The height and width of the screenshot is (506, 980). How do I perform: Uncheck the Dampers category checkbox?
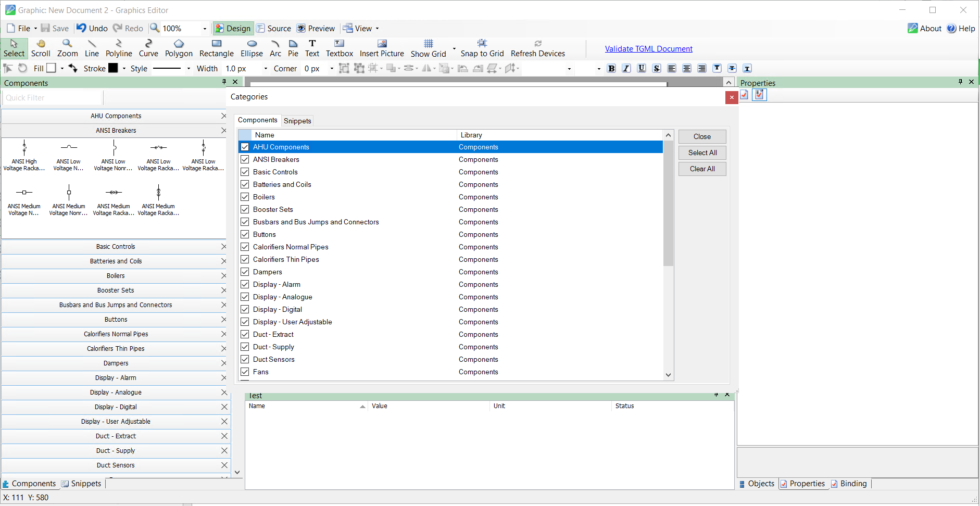[x=245, y=272]
